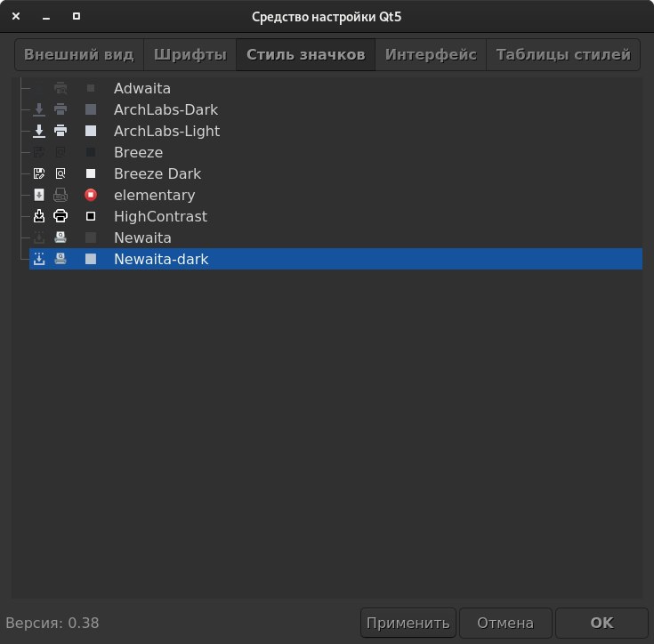Image resolution: width=654 pixels, height=644 pixels.
Task: Pick the HighContrast theme name
Action: click(160, 216)
